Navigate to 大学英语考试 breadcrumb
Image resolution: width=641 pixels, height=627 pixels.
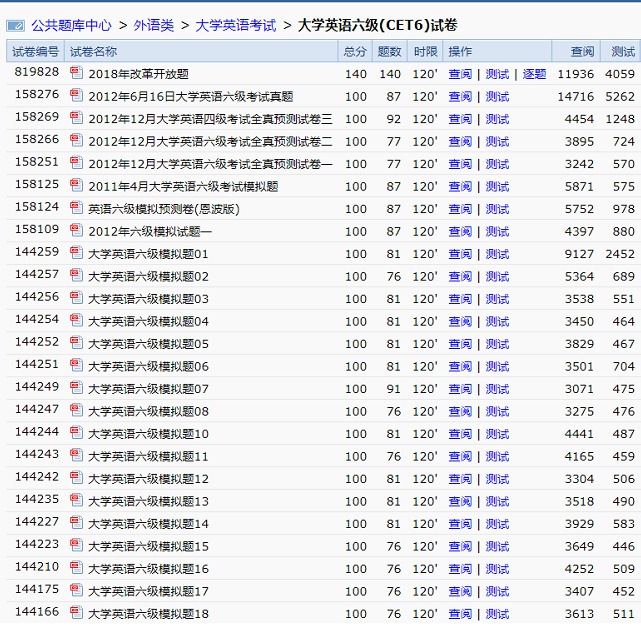click(x=235, y=25)
